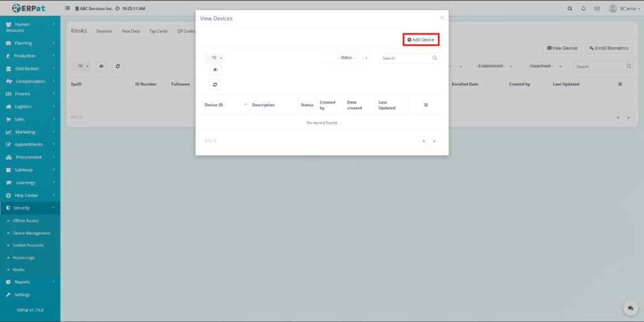644x322 pixels.
Task: Open Device Management in Security submenu
Action: click(31, 233)
